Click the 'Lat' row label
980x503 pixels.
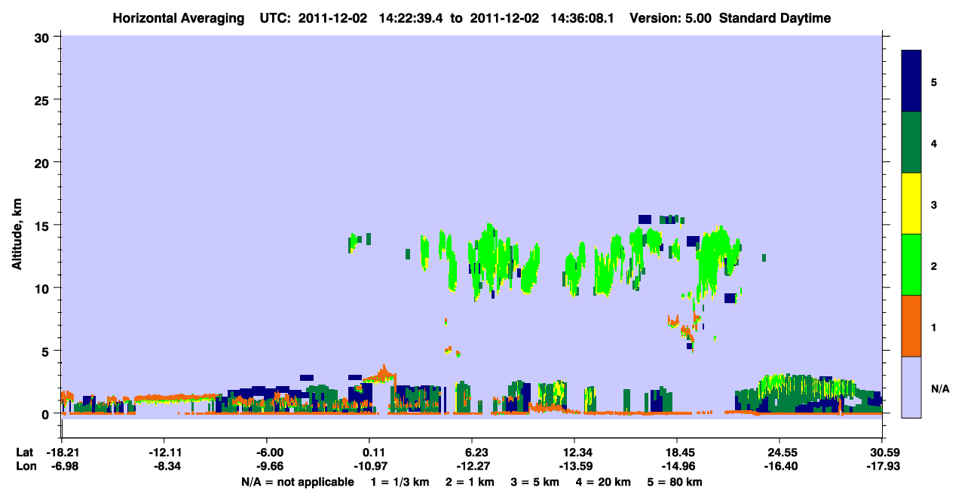pyautogui.click(x=25, y=452)
